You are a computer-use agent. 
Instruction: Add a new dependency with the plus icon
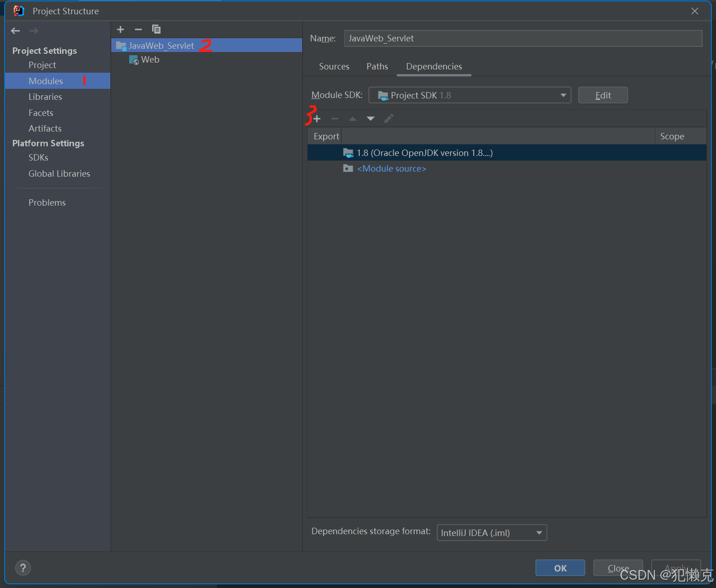point(317,118)
